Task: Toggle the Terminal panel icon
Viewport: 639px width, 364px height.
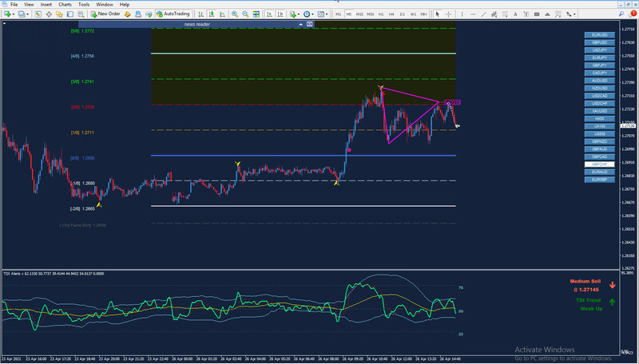Action: (70, 14)
